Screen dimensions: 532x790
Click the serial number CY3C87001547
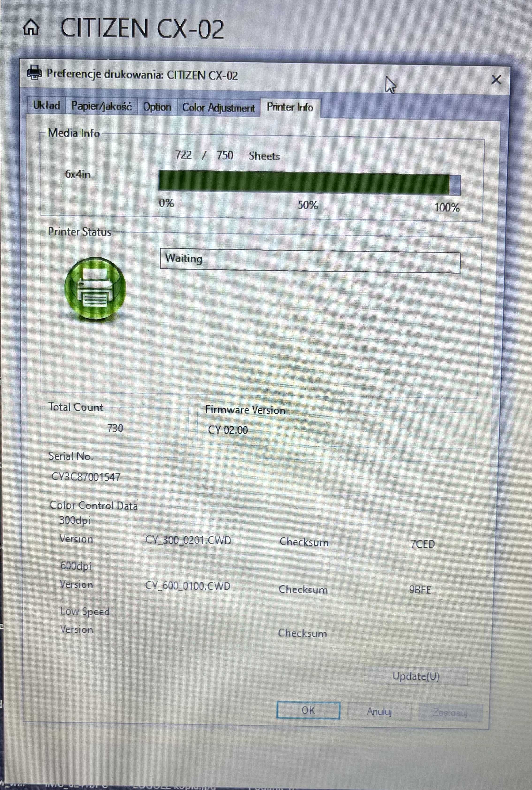click(x=86, y=477)
